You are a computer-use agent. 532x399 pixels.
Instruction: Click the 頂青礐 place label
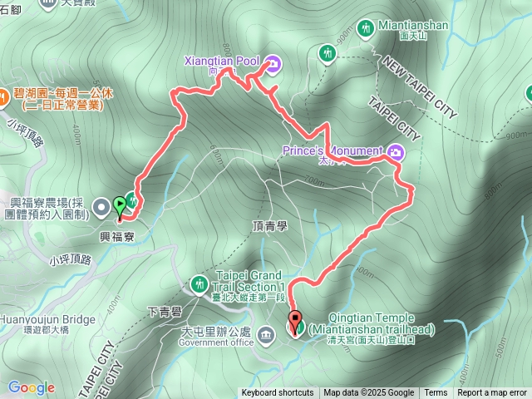click(270, 227)
